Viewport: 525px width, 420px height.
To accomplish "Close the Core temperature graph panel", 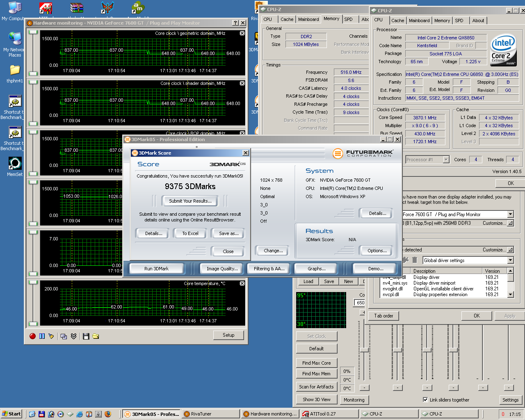I will (x=242, y=283).
